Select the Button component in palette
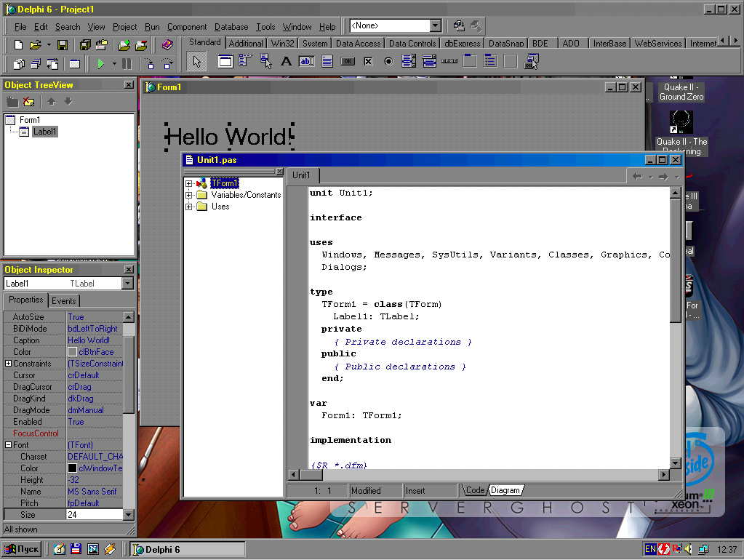Image resolution: width=744 pixels, height=560 pixels. click(x=348, y=62)
